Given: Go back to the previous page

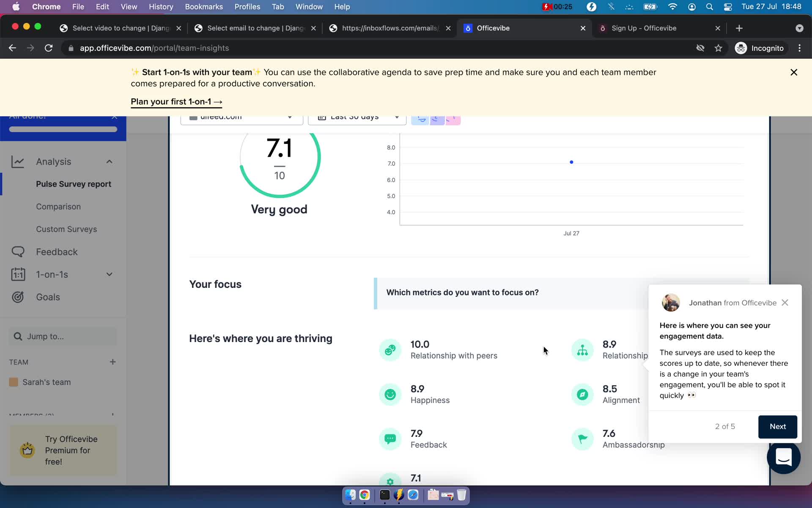Looking at the screenshot, I should (x=12, y=48).
